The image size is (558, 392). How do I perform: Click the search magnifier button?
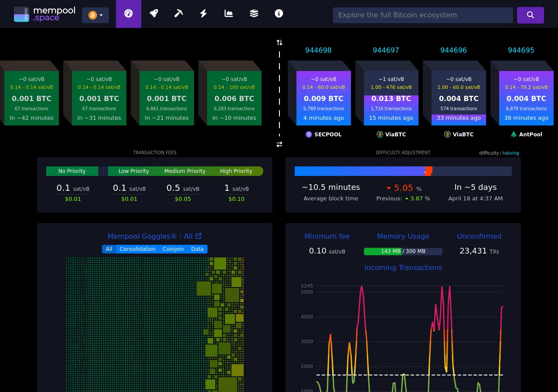click(530, 15)
